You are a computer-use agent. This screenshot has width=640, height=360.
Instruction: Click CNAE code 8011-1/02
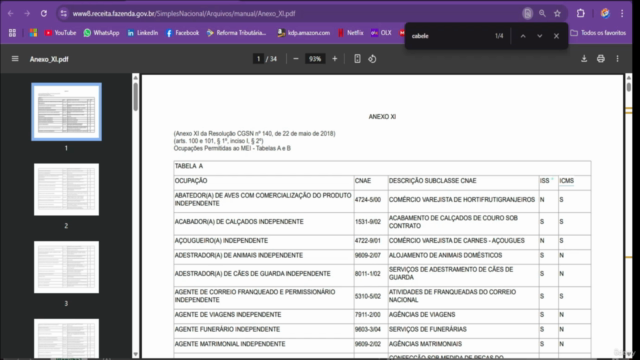coord(368,273)
